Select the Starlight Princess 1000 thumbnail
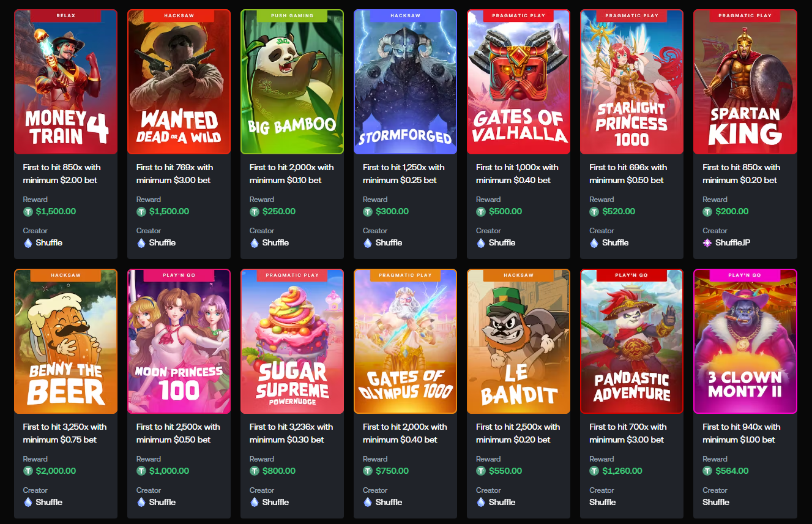Image resolution: width=812 pixels, height=524 pixels. tap(631, 81)
